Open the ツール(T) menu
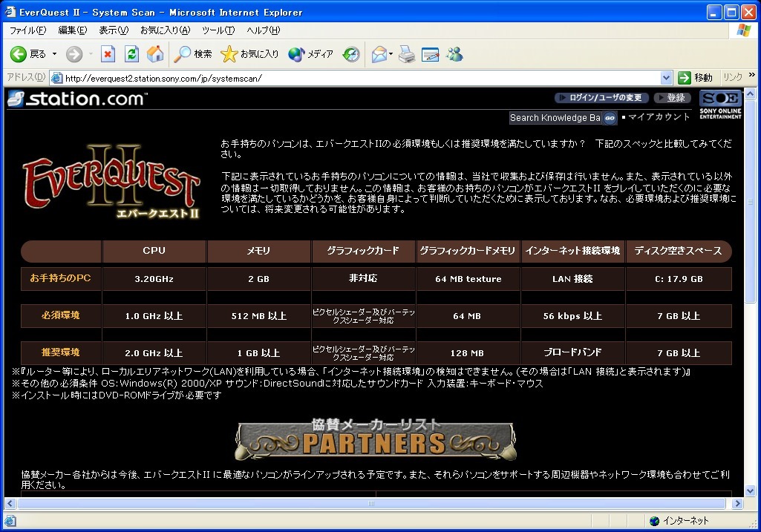The width and height of the screenshot is (761, 532). [x=218, y=30]
